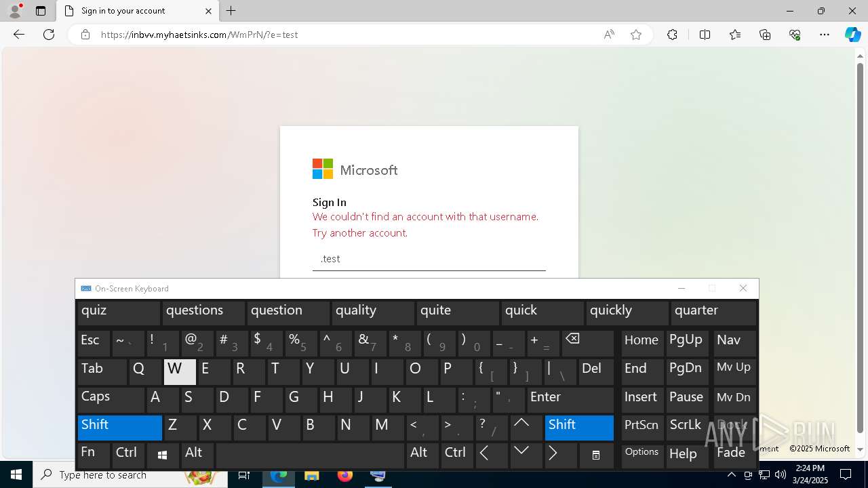
Task: Open Collections panel
Action: click(x=765, y=35)
